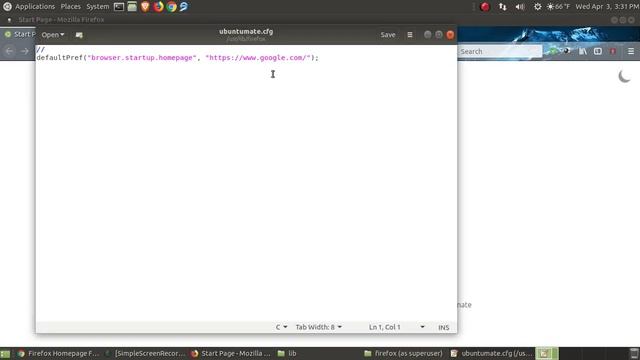Open the file manager launcher icon
Screen dimensions: 640x360
[132, 7]
